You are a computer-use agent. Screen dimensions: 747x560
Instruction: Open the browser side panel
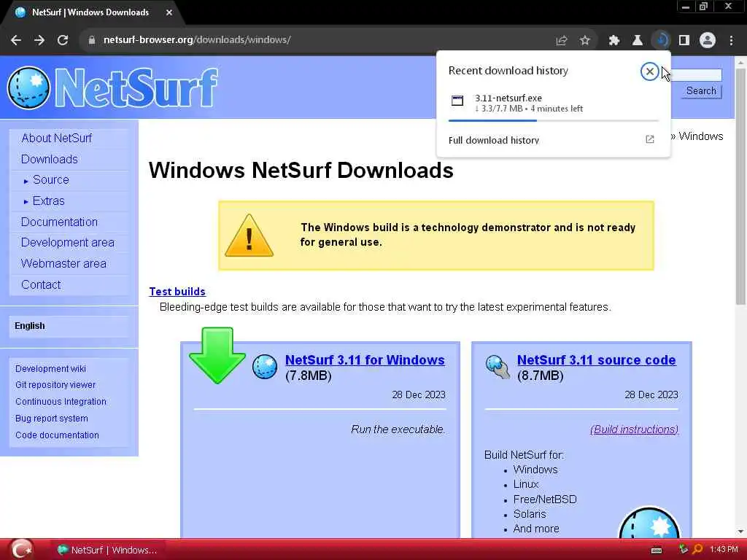click(x=684, y=41)
